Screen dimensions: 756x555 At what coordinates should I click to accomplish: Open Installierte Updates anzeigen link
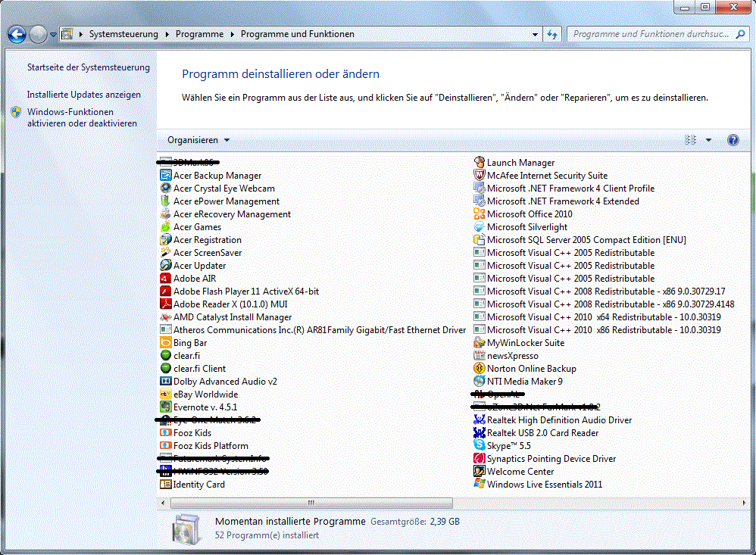tap(84, 95)
